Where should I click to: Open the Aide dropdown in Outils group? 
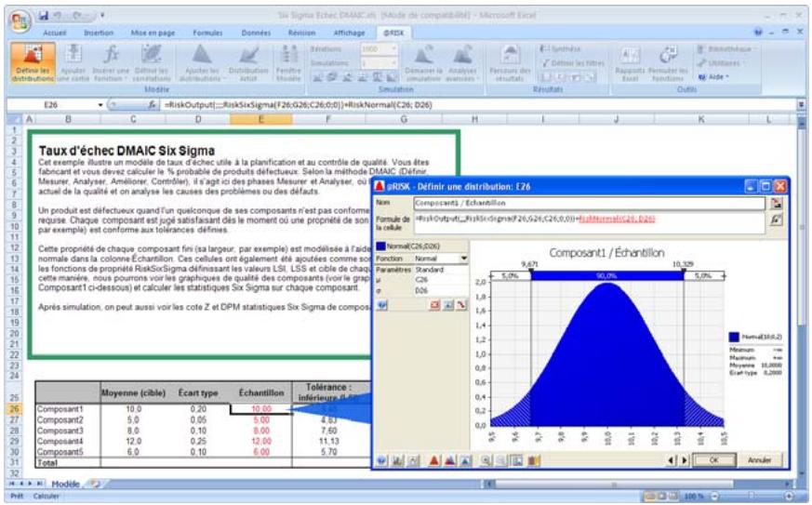coord(713,76)
